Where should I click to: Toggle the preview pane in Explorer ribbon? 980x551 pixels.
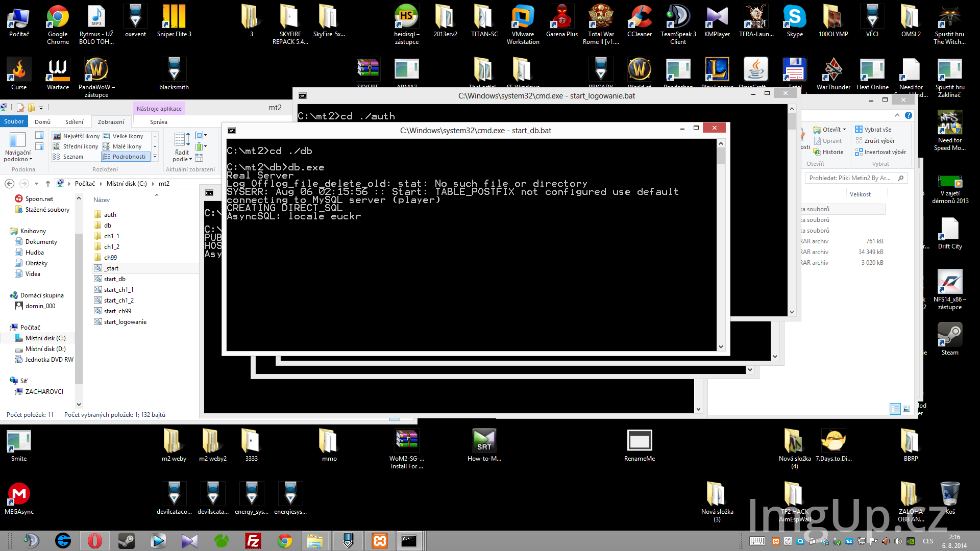pos(39,135)
